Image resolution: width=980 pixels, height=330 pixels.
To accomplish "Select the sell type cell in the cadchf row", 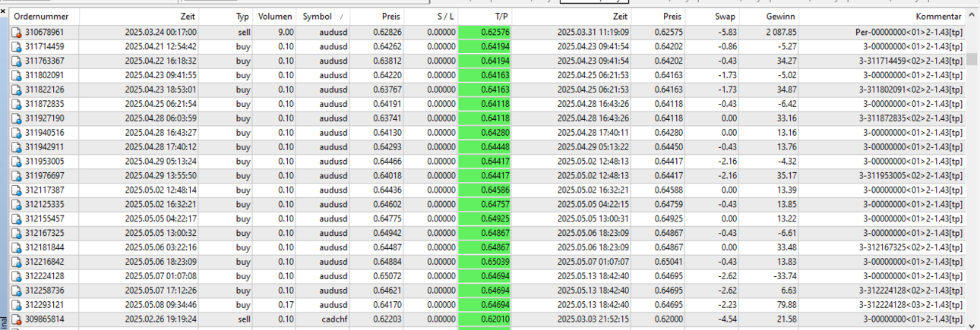I will [242, 319].
